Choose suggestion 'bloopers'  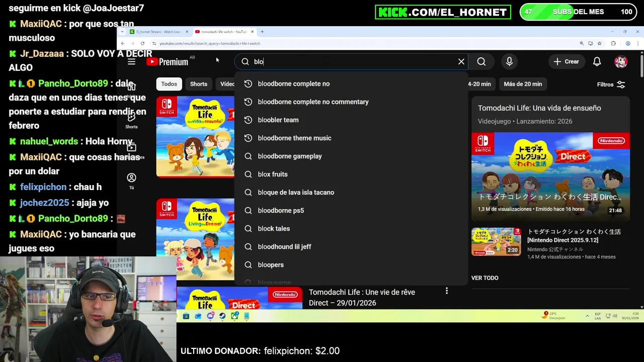point(351,264)
